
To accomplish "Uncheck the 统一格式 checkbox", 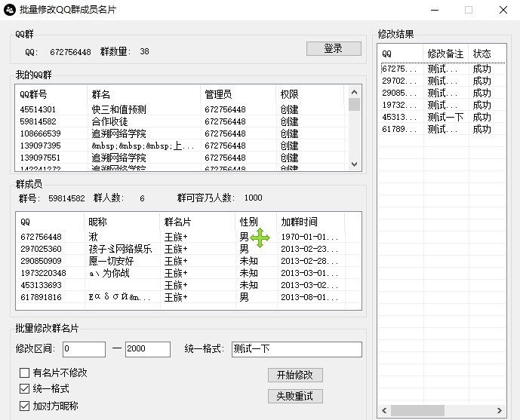I will point(25,389).
